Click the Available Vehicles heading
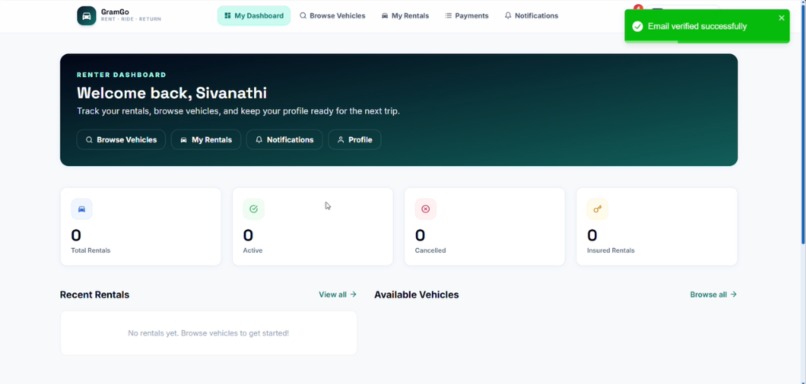 [416, 295]
